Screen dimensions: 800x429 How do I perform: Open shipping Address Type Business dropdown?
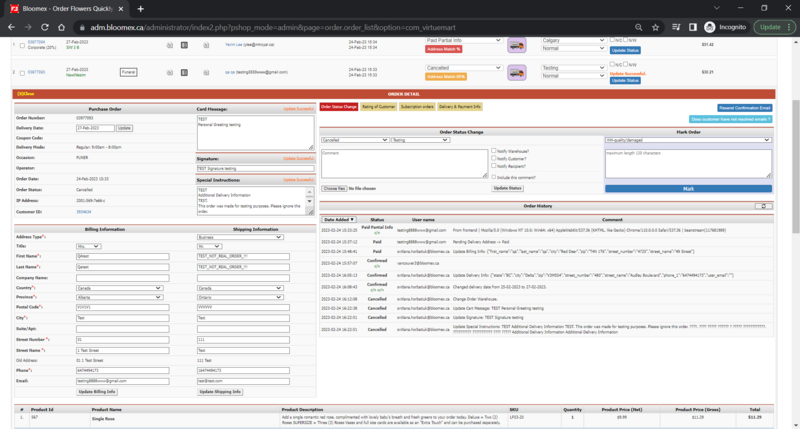tap(240, 237)
